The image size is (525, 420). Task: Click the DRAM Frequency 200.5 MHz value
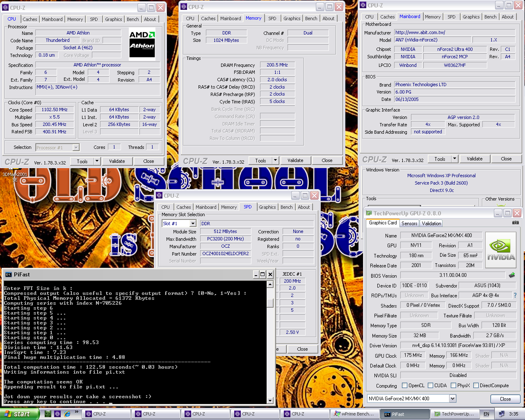(277, 65)
